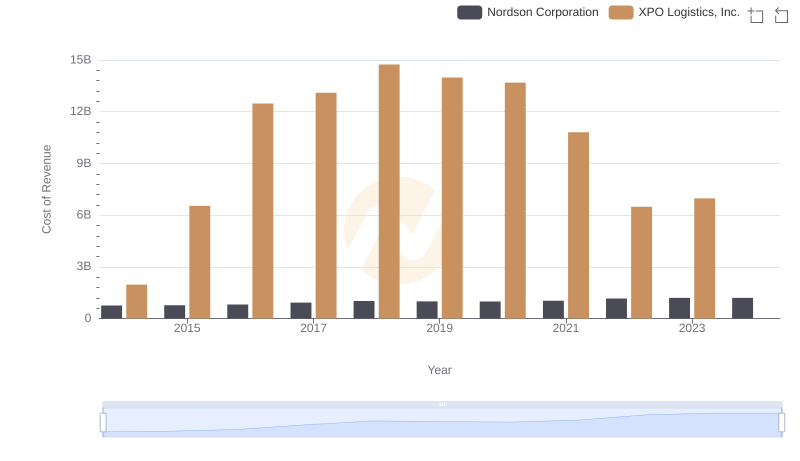Screen dimensions: 800x461
Task: Grab the right range slider handle
Action: point(782,423)
